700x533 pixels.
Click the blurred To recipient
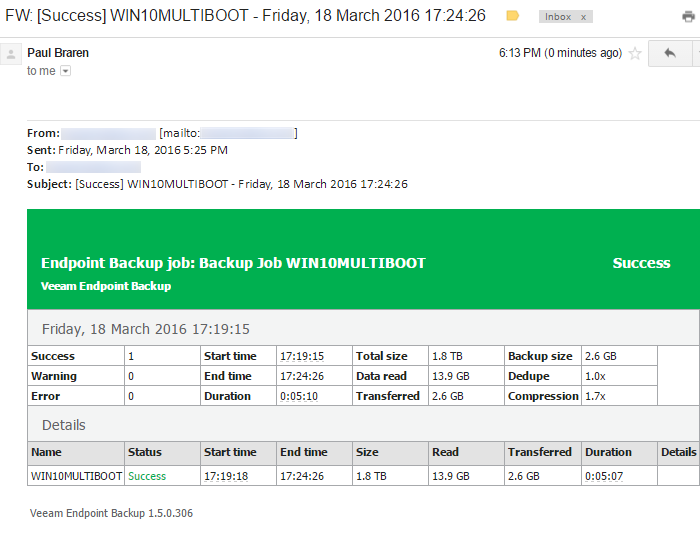[93, 167]
